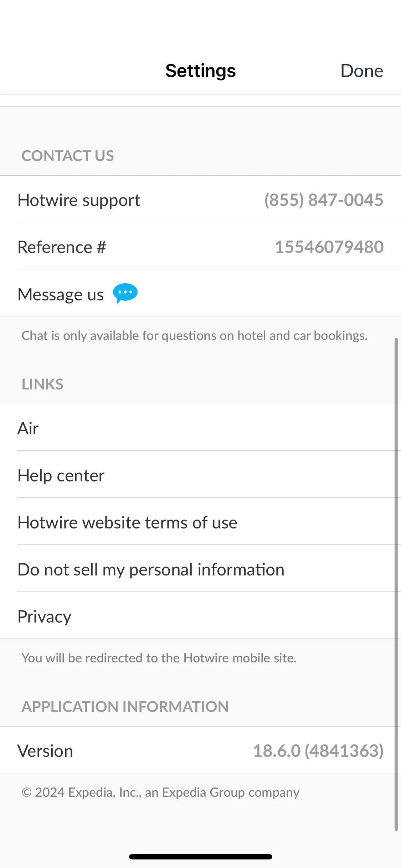This screenshot has height=868, width=401.
Task: Open the Help center link
Action: pyautogui.click(x=200, y=475)
